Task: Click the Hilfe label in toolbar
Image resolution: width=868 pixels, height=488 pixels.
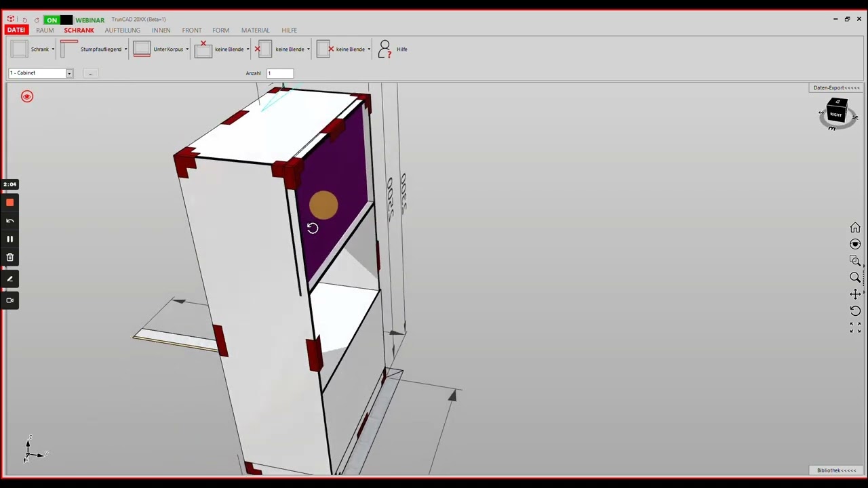Action: pyautogui.click(x=402, y=49)
